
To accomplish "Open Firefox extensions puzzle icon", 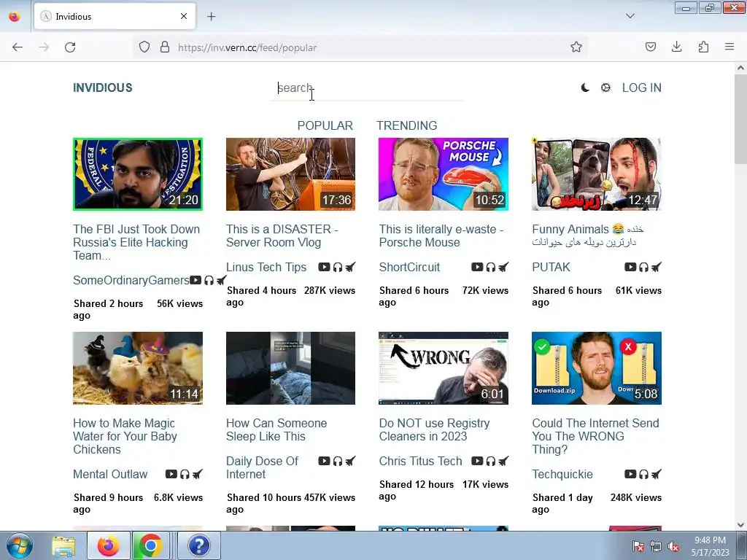I will tap(703, 47).
